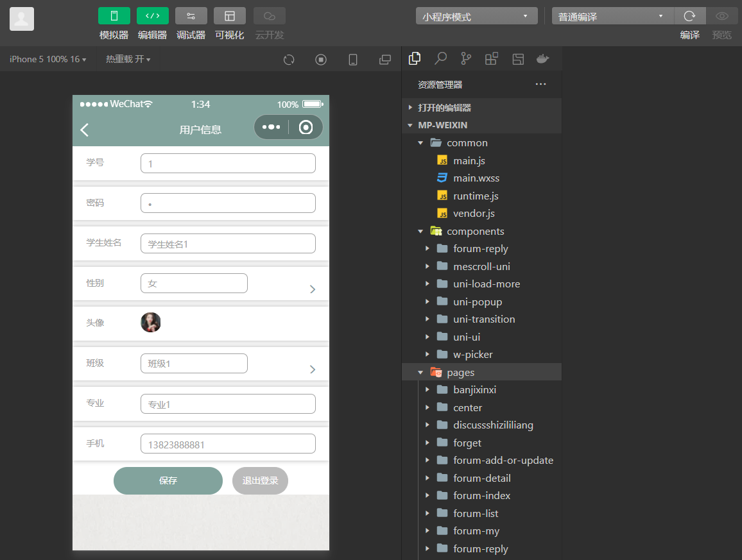Click the simulator stop icon
Screen dimensions: 742x560
[321, 60]
